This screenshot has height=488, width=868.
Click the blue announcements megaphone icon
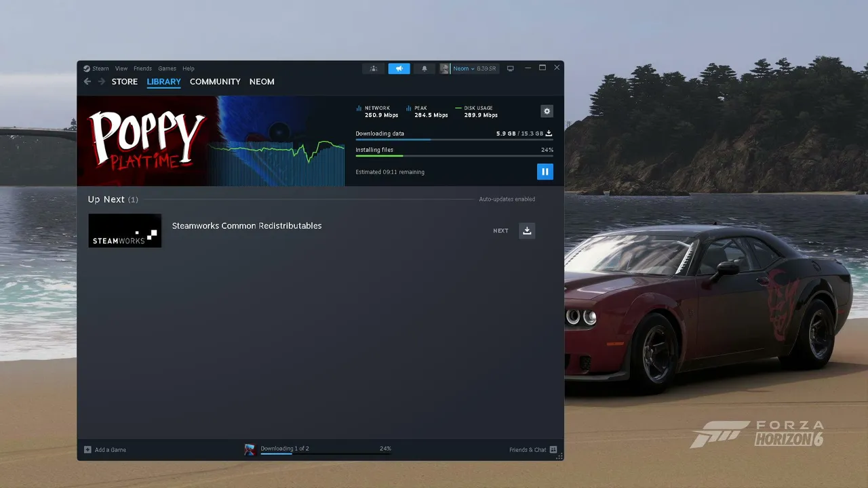tap(399, 68)
